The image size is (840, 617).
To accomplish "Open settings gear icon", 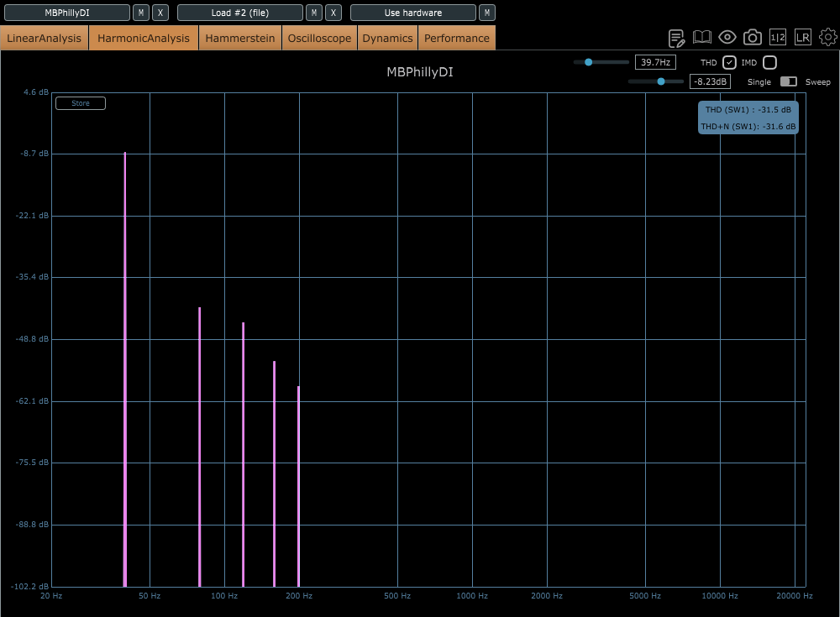I will pos(828,37).
